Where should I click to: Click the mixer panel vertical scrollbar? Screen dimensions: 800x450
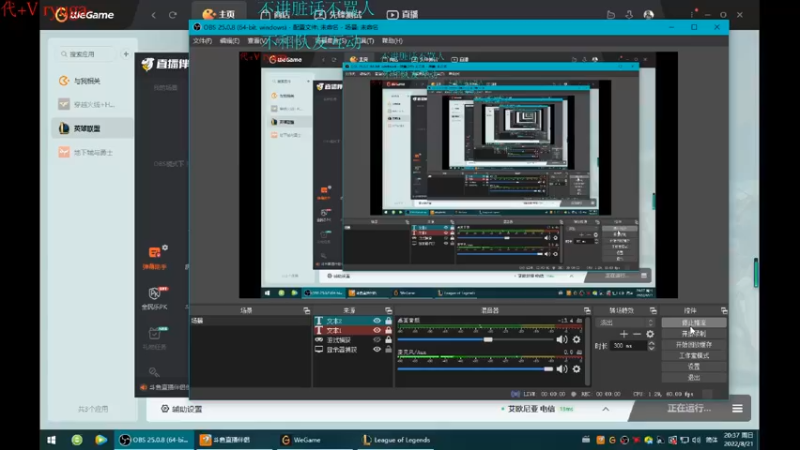click(587, 352)
